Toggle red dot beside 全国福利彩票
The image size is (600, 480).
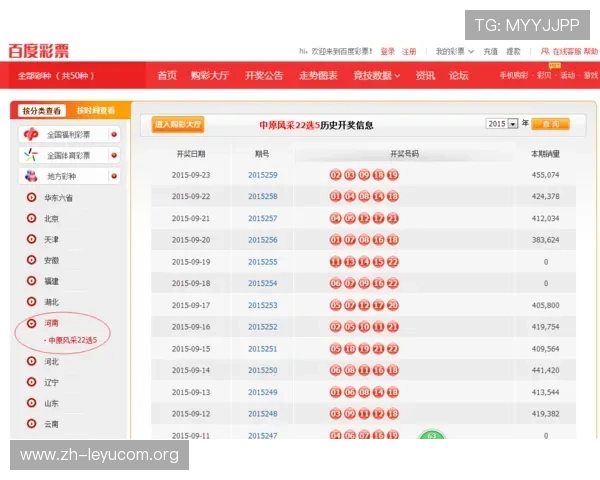pos(114,134)
